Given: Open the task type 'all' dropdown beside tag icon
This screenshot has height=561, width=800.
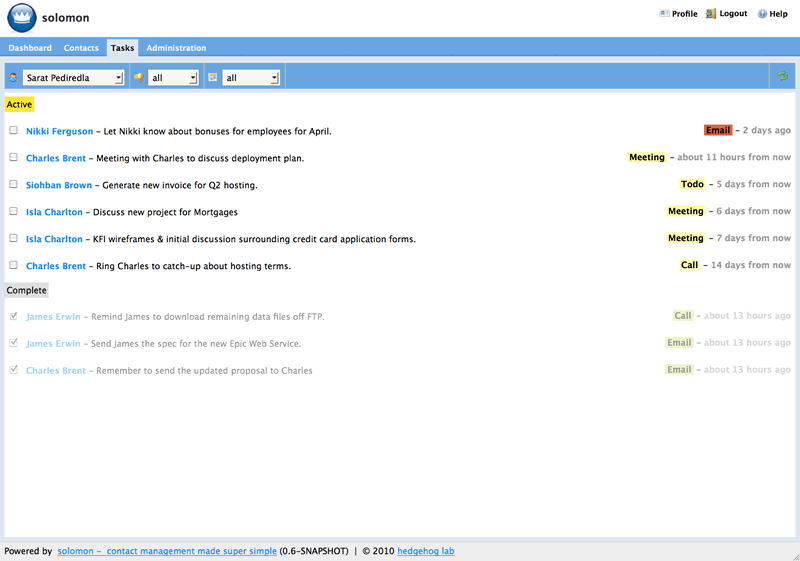Looking at the screenshot, I should [173, 78].
